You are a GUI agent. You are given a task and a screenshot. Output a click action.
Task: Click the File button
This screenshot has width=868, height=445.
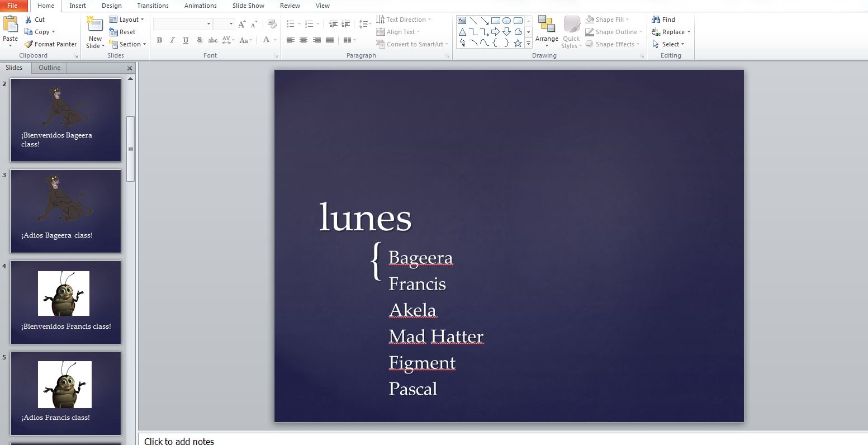12,6
